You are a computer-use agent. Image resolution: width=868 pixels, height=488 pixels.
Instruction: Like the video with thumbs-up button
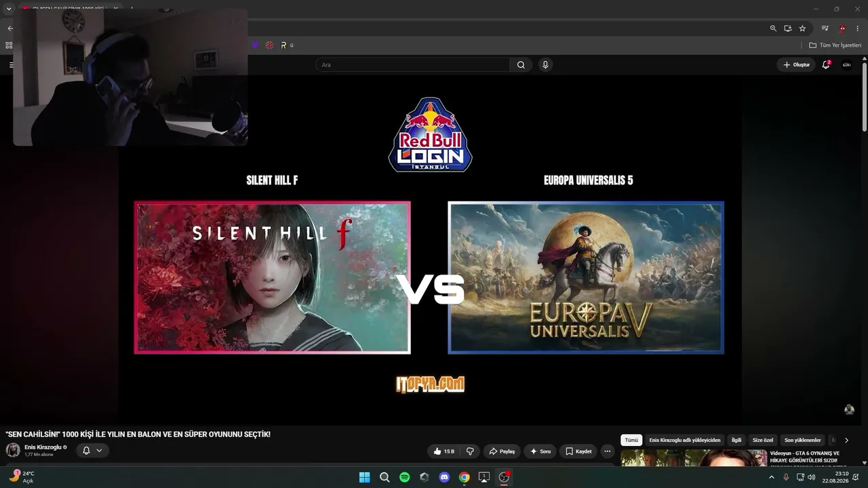(x=443, y=451)
